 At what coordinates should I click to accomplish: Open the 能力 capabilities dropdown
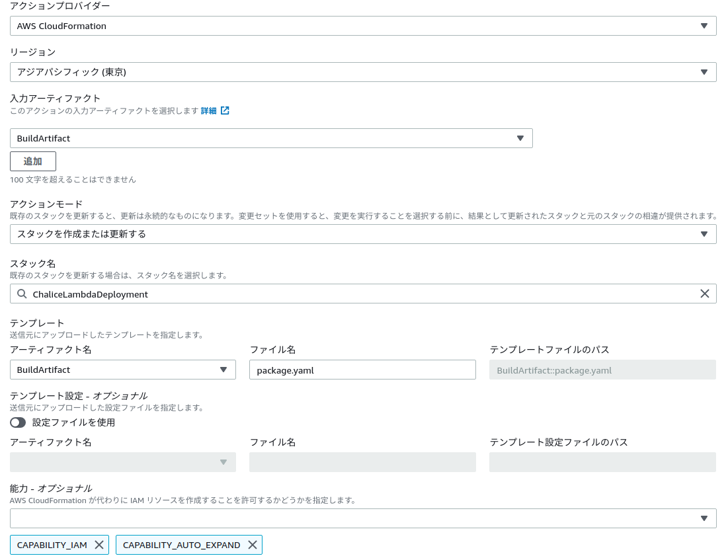tap(705, 518)
